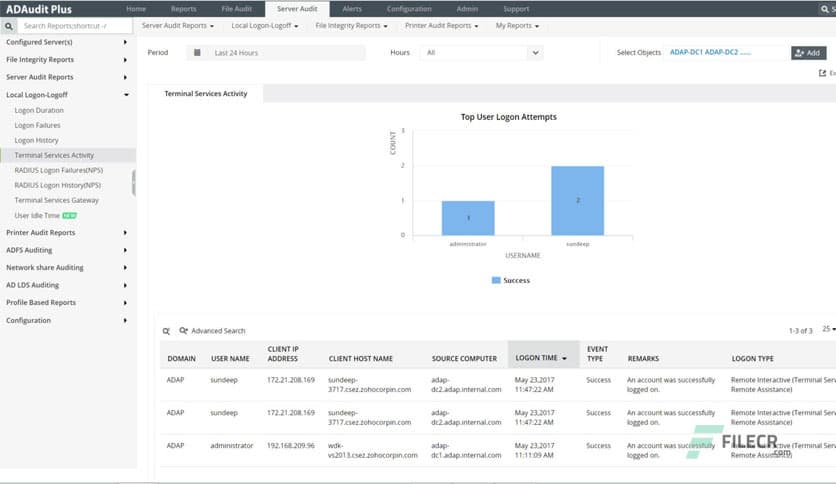Viewport: 836px width, 484px height.
Task: Click the search magnifier icon beside Search Reports
Action: pos(9,26)
